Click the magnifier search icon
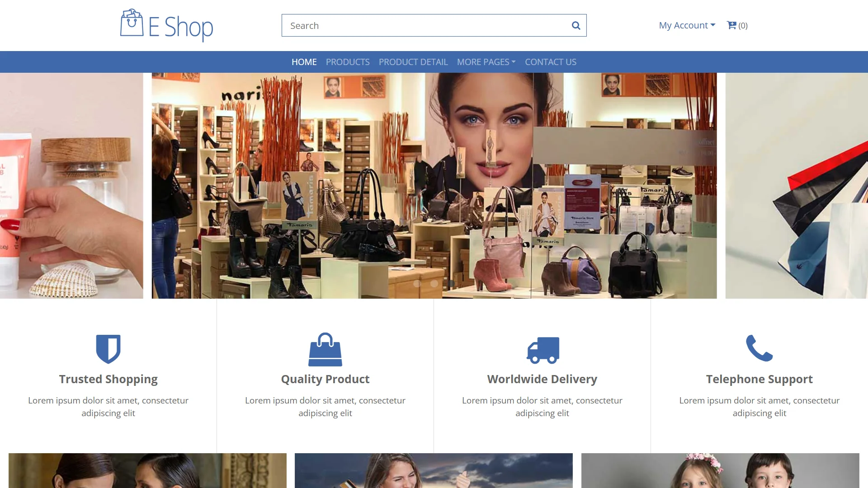Viewport: 868px width, 488px height. [x=576, y=26]
